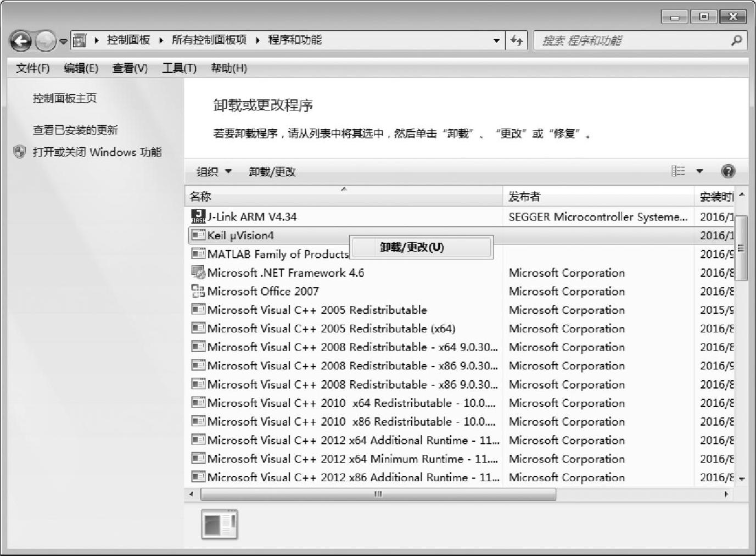Click the program thumbnail in details pane
The image size is (756, 556).
tap(220, 524)
